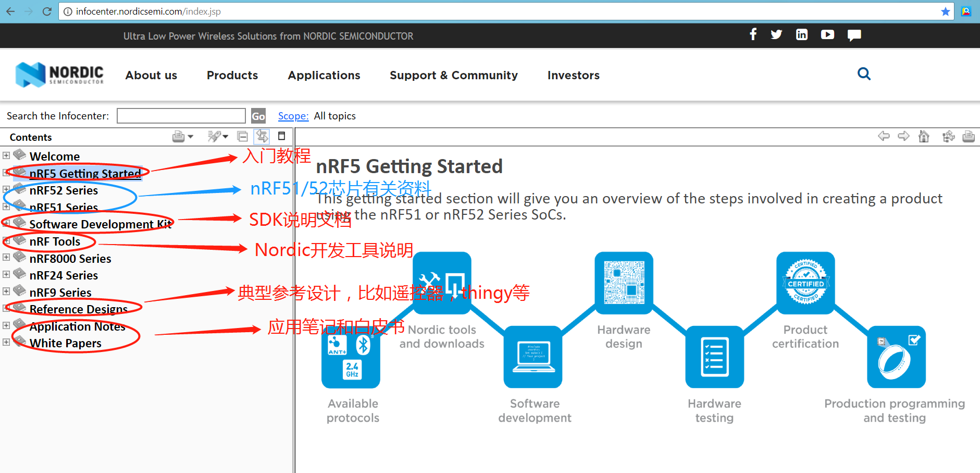The height and width of the screenshot is (473, 980).
Task: Open Reference Designs topic
Action: [79, 309]
